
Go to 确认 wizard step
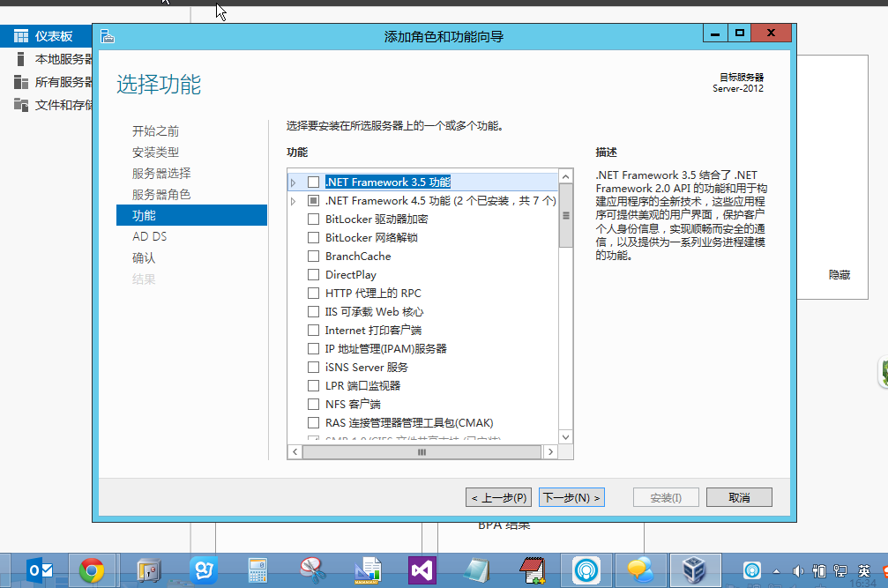point(144,258)
